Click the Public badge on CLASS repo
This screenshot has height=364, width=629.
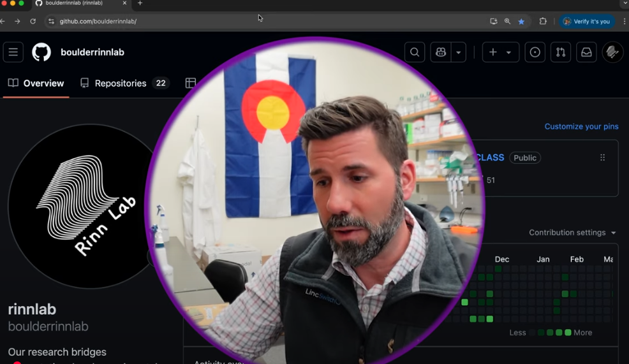coord(525,157)
